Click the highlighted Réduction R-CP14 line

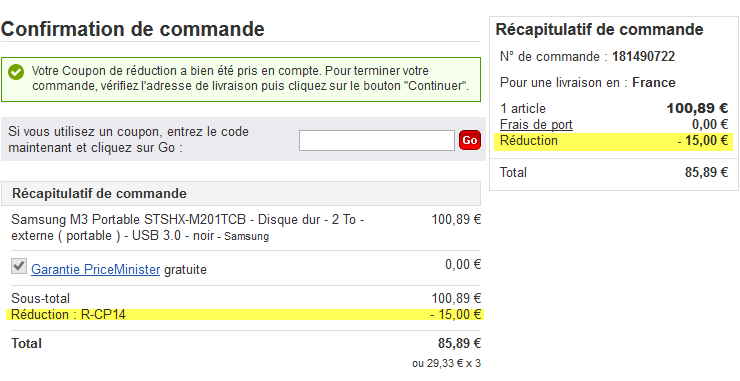click(245, 314)
